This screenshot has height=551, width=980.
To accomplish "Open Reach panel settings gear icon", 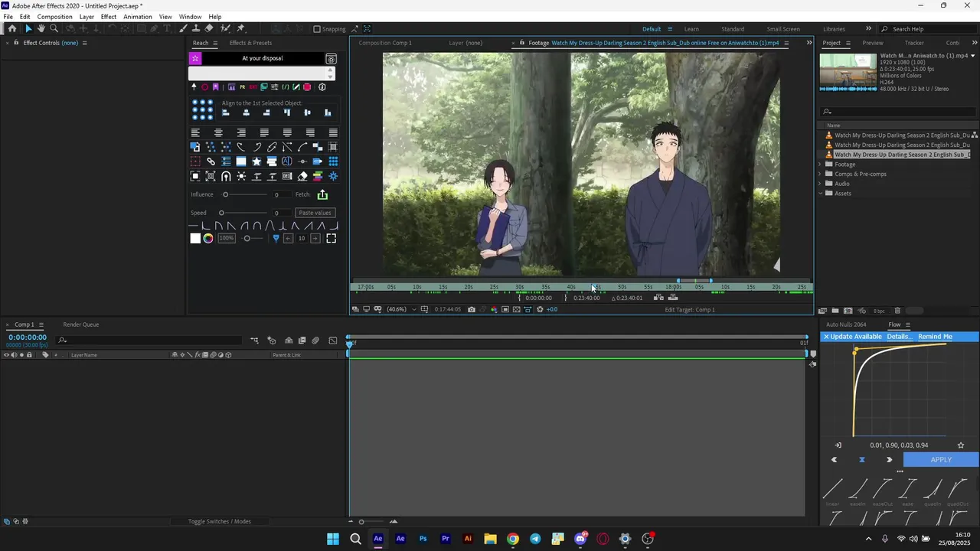I will click(x=331, y=59).
